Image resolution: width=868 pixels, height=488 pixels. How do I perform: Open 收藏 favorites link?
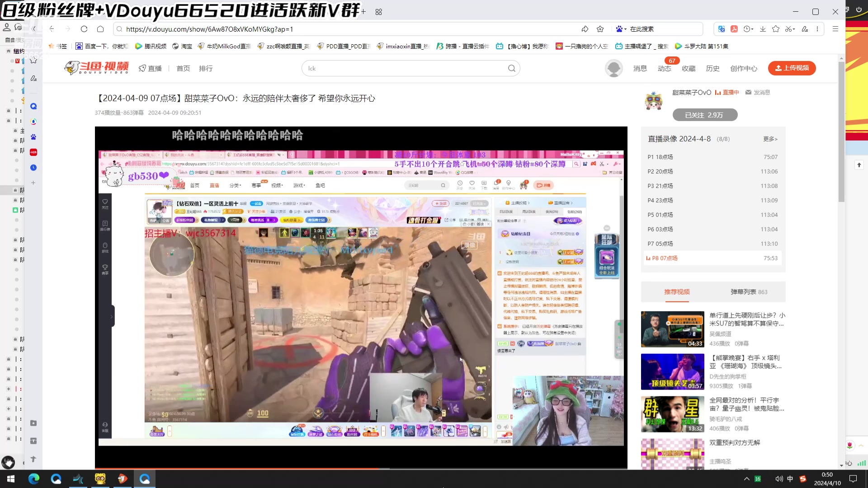click(689, 68)
